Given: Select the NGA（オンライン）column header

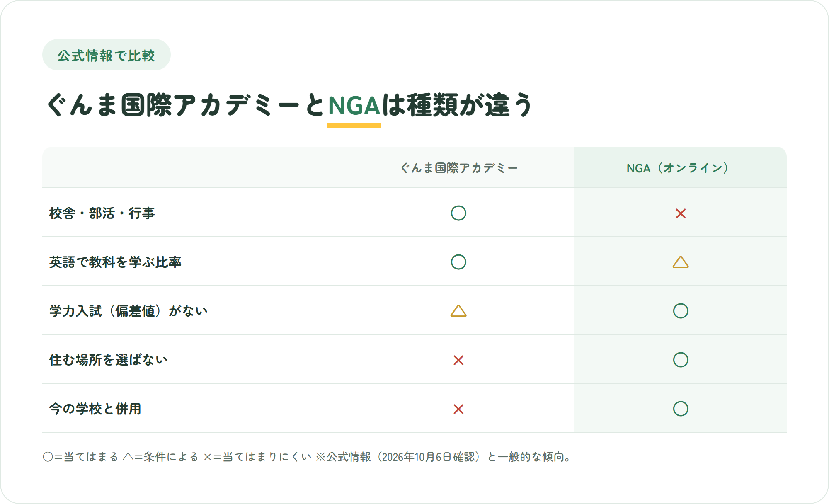Looking at the screenshot, I should tap(680, 168).
